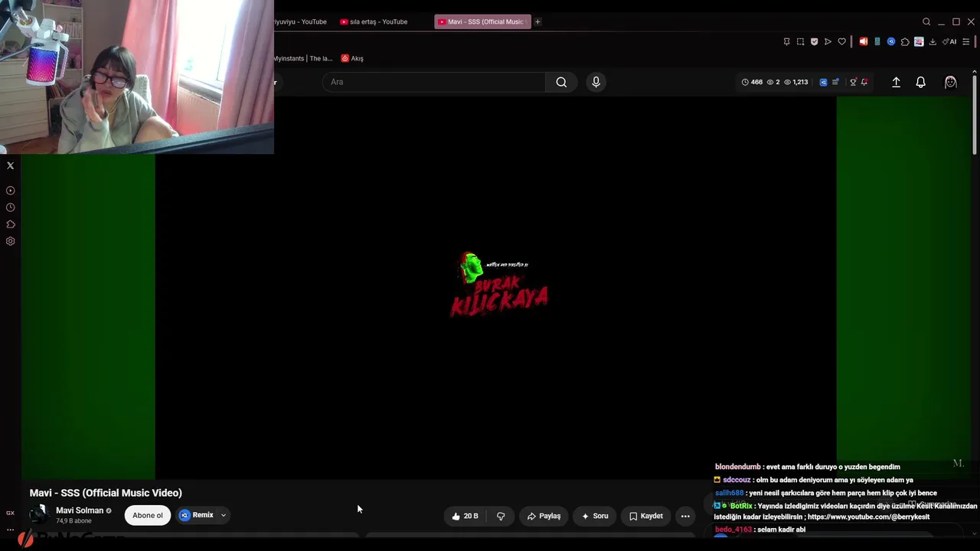
Task: Click the 466 clock counter in the stats bar
Action: tap(752, 82)
